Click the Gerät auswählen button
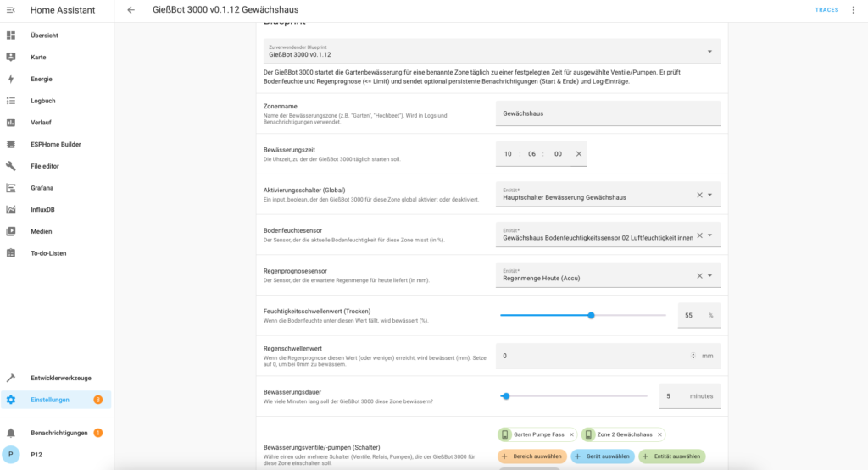 pyautogui.click(x=603, y=456)
